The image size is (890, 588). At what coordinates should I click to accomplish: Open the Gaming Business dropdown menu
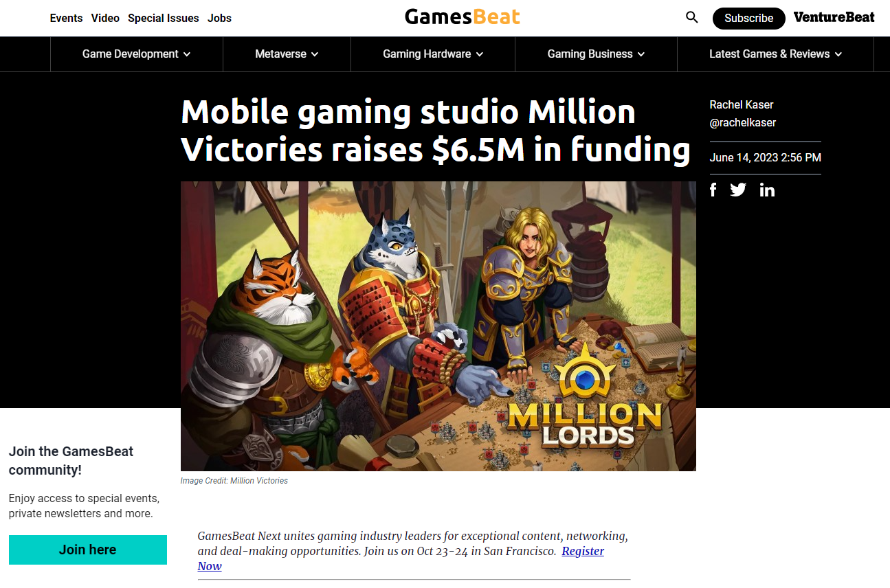[596, 54]
